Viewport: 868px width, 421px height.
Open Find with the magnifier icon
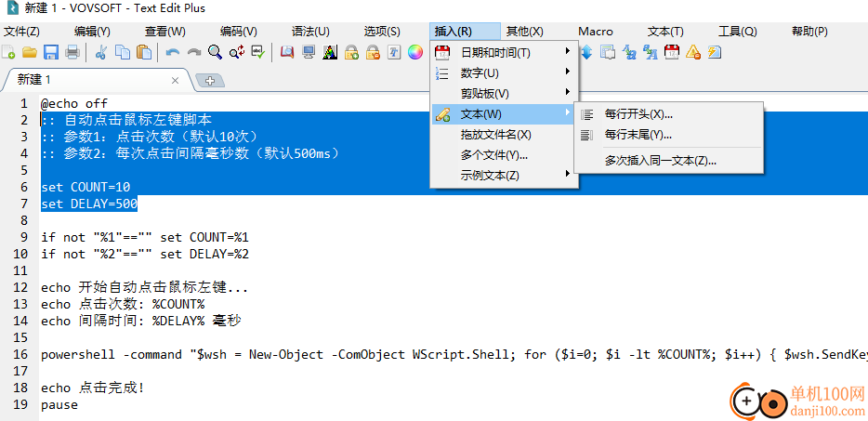click(215, 53)
